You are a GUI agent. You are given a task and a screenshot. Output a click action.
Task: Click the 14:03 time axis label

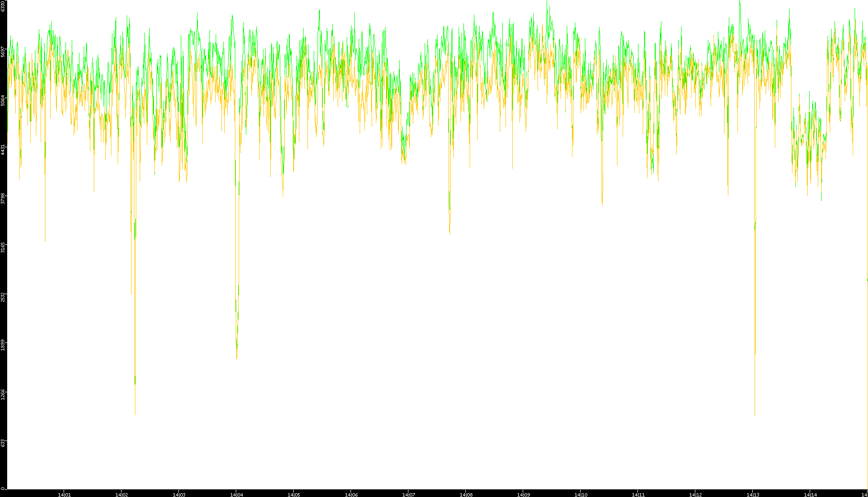pyautogui.click(x=179, y=495)
